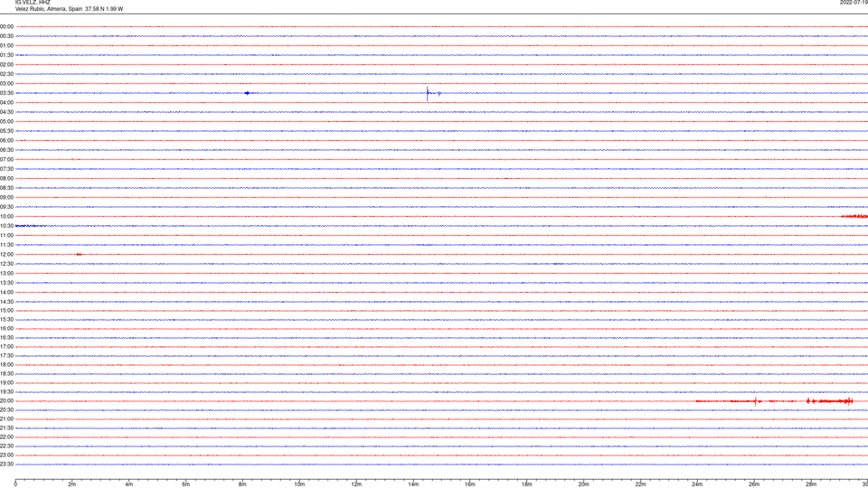868x488 pixels.
Task: Click the 07:00 time row label
Action: [6, 159]
